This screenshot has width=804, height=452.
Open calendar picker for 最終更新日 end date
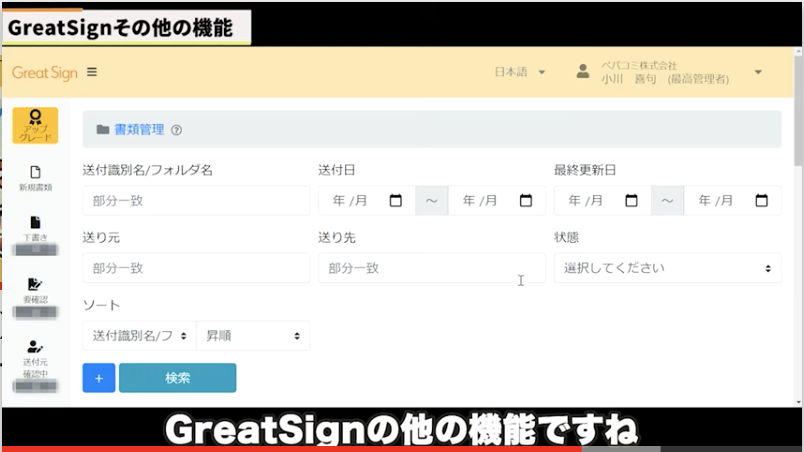762,201
